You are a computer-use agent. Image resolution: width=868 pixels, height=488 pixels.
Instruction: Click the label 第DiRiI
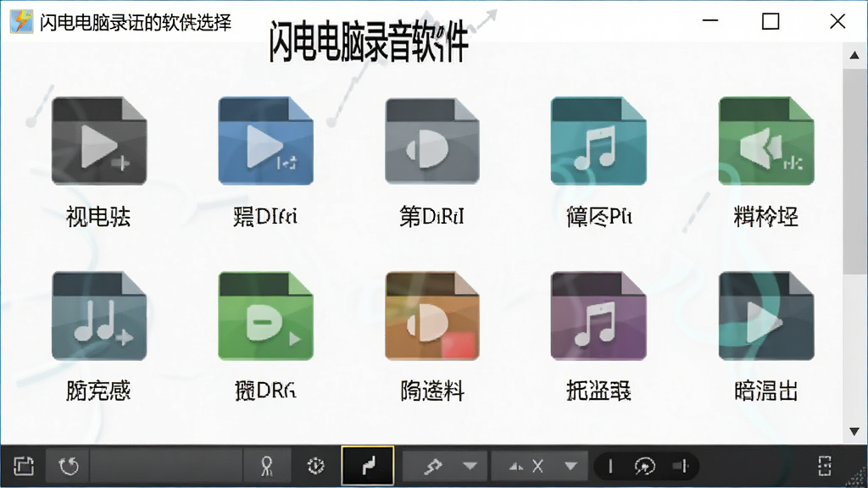(431, 216)
